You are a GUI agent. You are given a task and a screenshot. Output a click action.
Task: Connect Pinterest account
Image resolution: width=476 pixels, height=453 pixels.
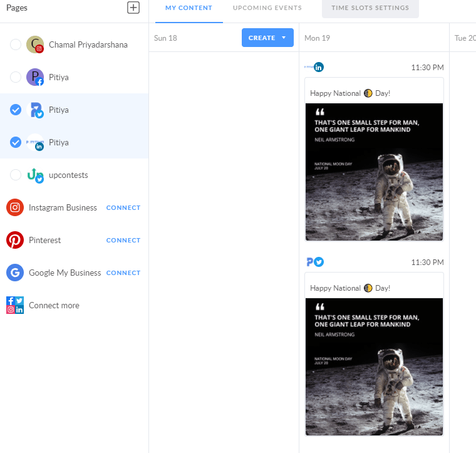[x=123, y=240]
